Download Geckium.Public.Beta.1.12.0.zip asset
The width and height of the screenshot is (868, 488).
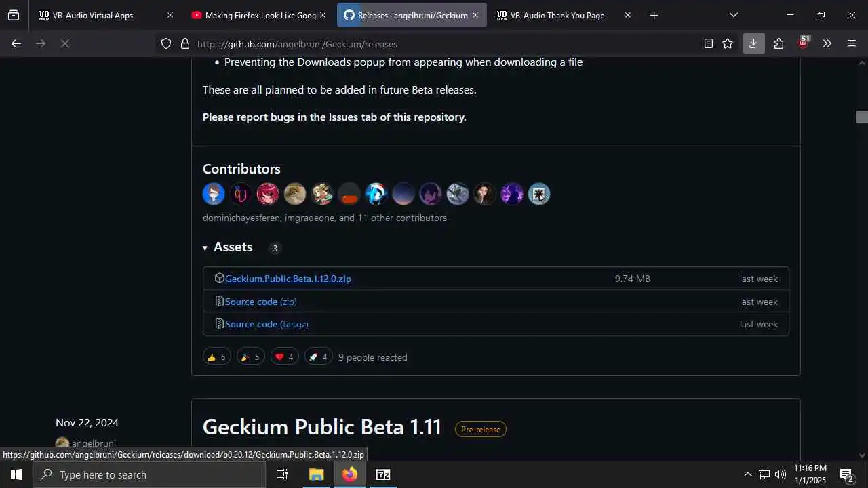pyautogui.click(x=288, y=279)
